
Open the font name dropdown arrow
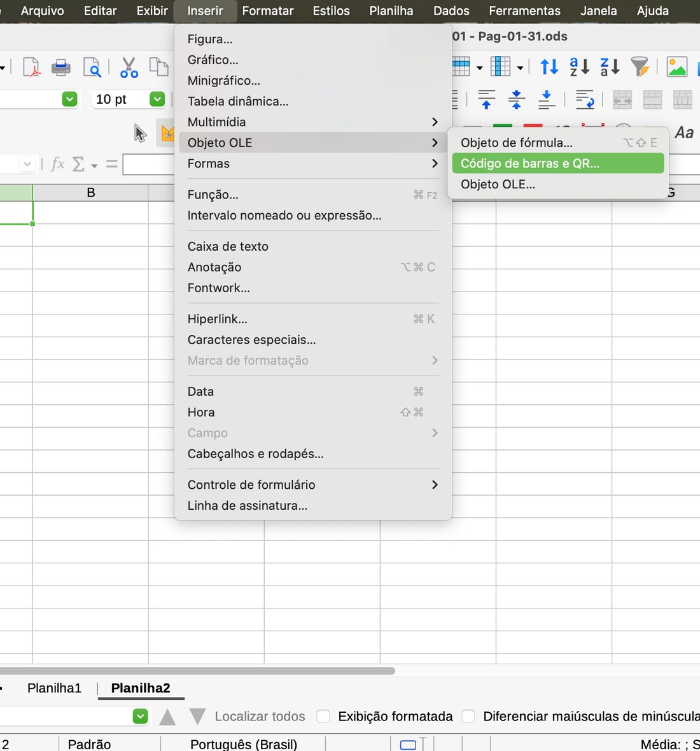(x=70, y=99)
